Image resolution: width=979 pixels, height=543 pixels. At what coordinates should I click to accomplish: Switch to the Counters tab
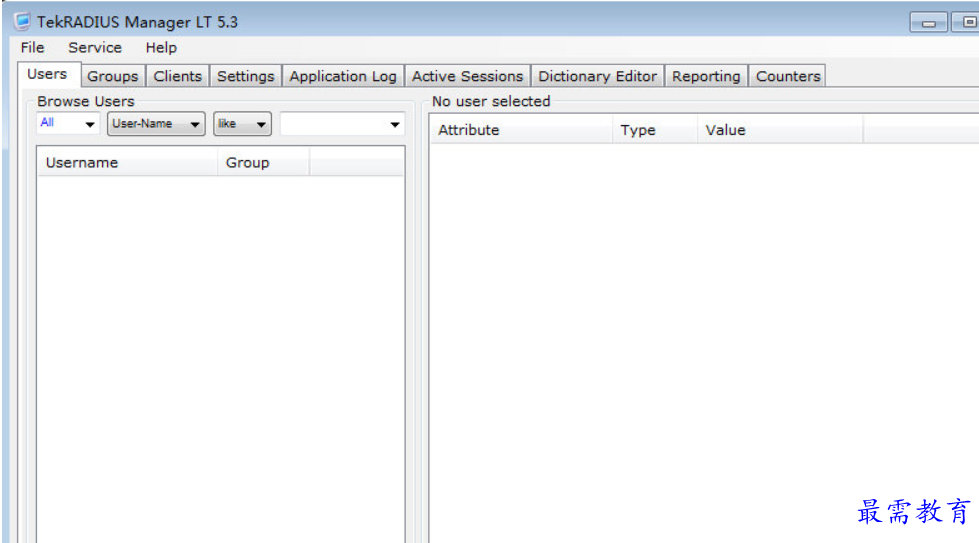[787, 76]
